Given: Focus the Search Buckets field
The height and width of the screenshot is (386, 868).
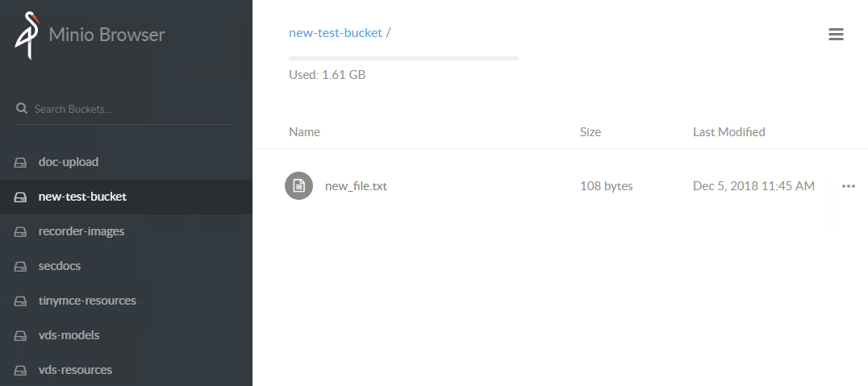Looking at the screenshot, I should [x=131, y=109].
